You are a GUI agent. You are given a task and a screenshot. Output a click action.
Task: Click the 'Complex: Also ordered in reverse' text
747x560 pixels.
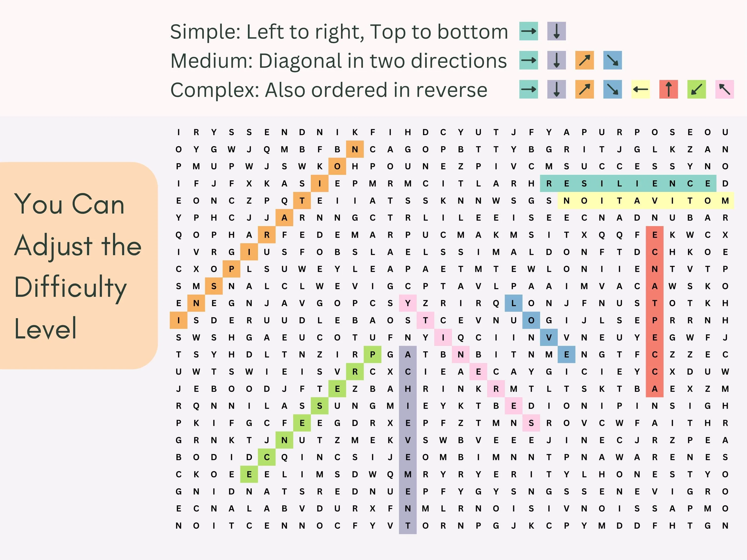point(329,90)
